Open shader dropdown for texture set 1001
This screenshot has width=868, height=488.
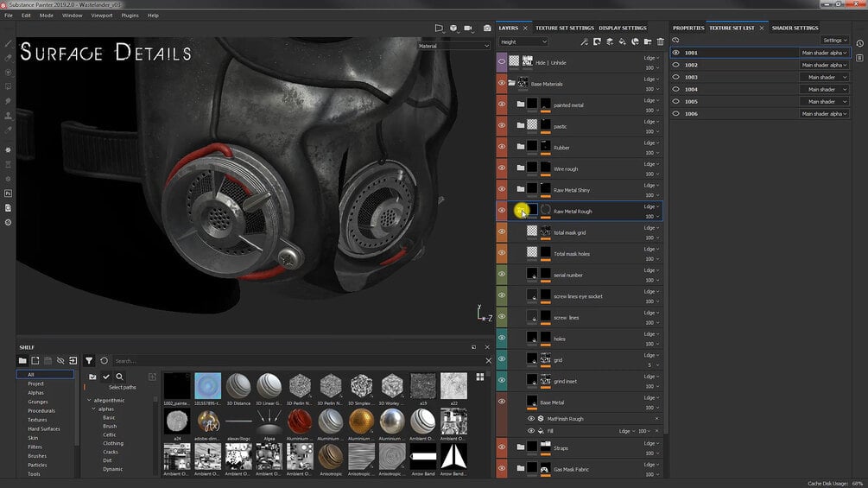(x=824, y=53)
